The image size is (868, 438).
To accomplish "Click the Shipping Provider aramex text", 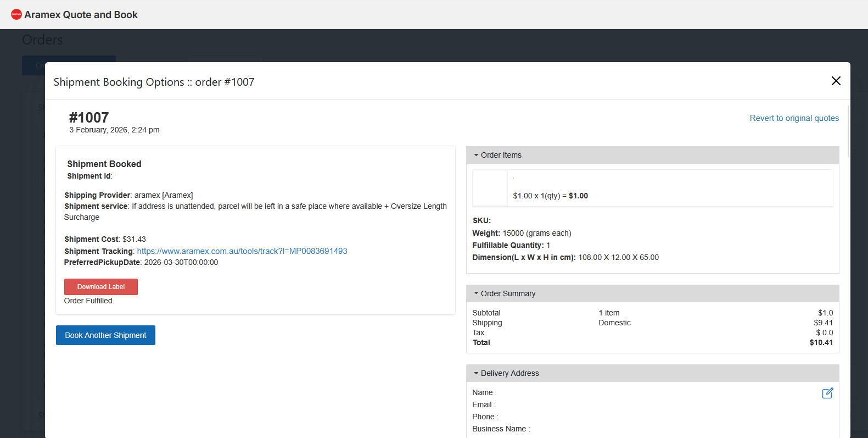I will (x=128, y=195).
